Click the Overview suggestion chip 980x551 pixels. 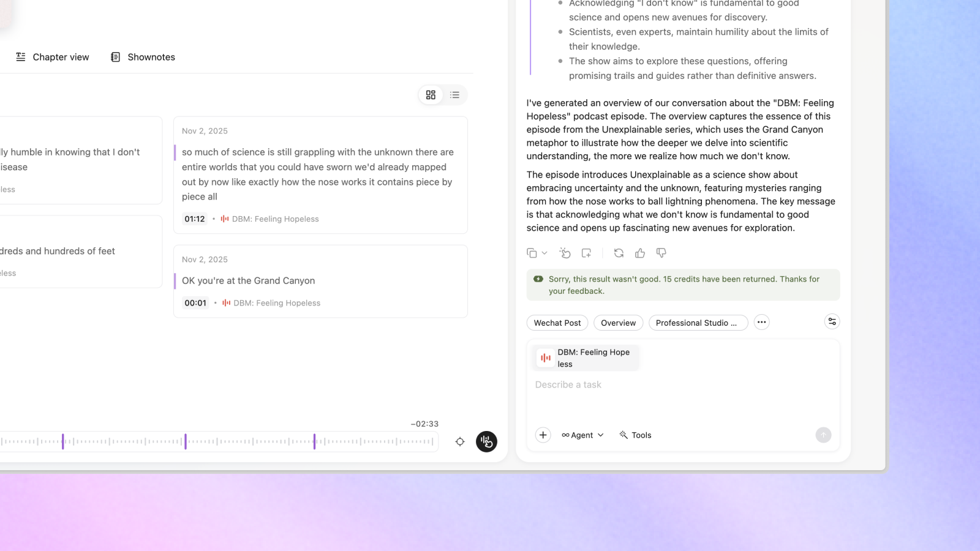pos(618,323)
